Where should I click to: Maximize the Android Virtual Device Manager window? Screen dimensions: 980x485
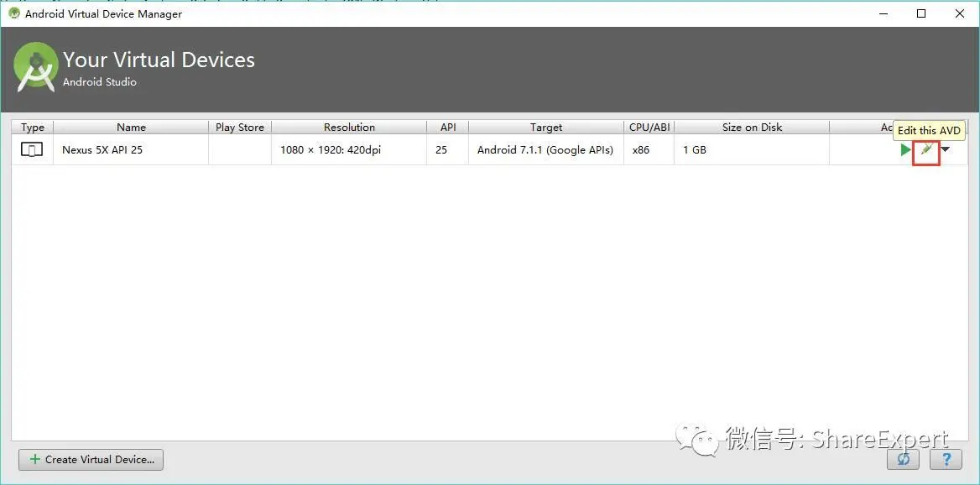point(921,13)
